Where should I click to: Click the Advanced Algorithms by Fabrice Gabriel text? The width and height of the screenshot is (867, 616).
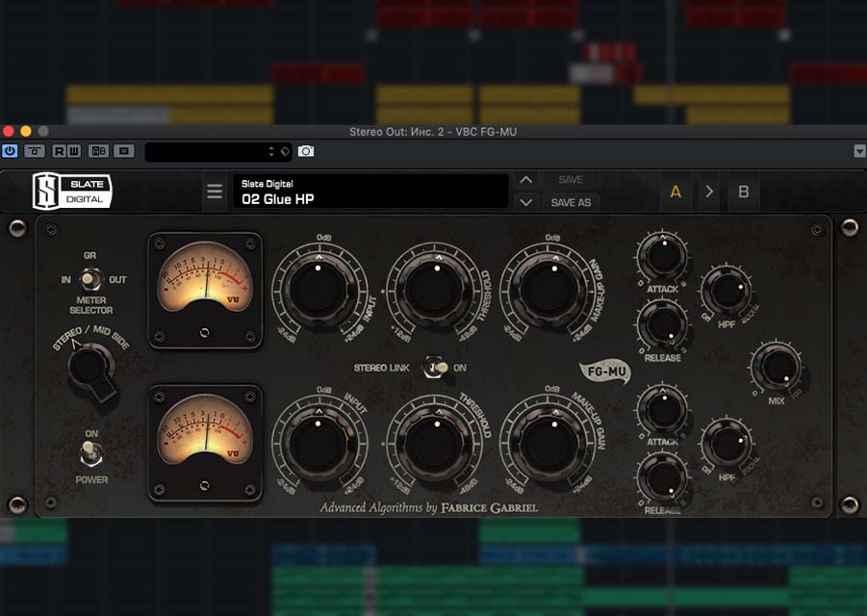pos(428,507)
